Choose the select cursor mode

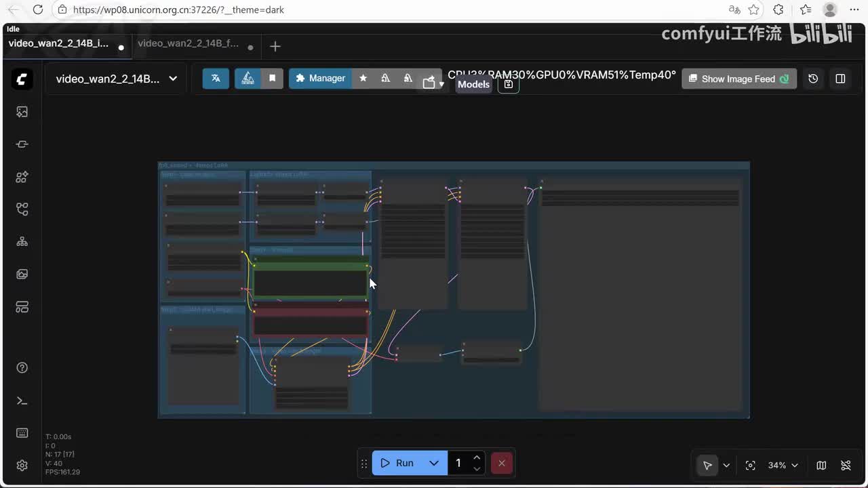click(707, 466)
